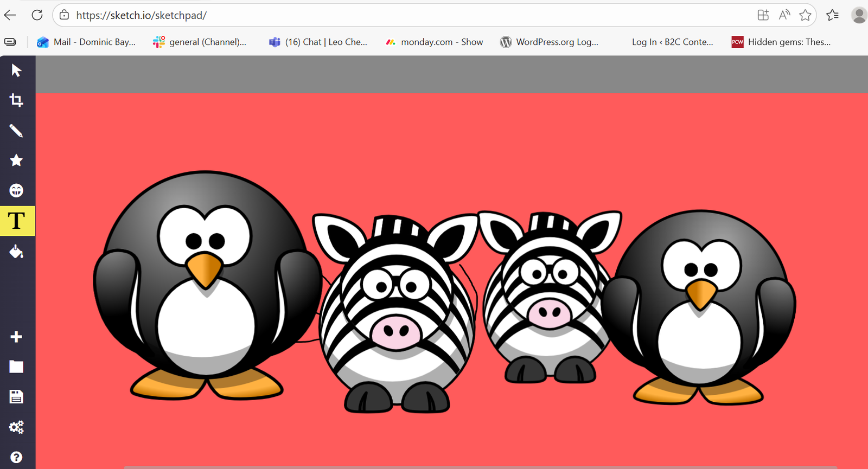Click the floppy disk Save icon
868x469 pixels.
point(16,397)
